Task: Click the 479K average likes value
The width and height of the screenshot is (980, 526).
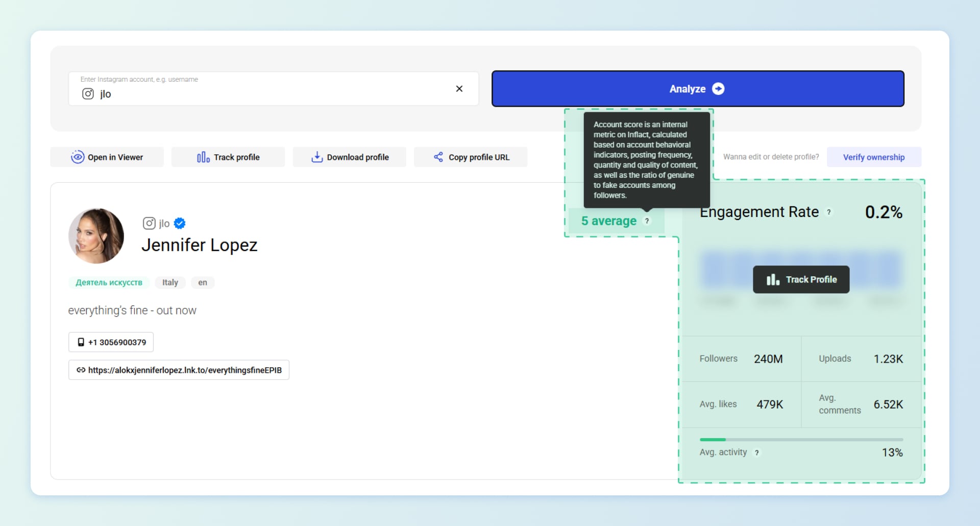Action: pyautogui.click(x=770, y=404)
